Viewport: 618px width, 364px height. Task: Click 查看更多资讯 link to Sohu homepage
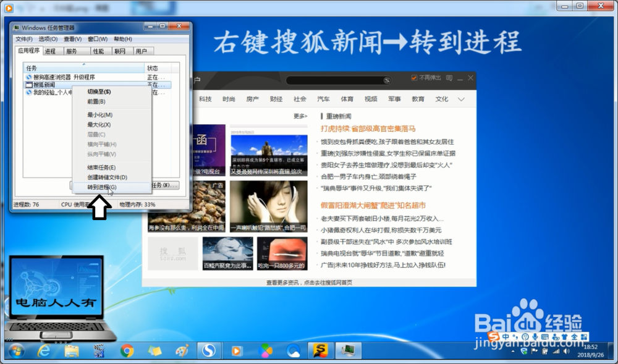(x=309, y=282)
